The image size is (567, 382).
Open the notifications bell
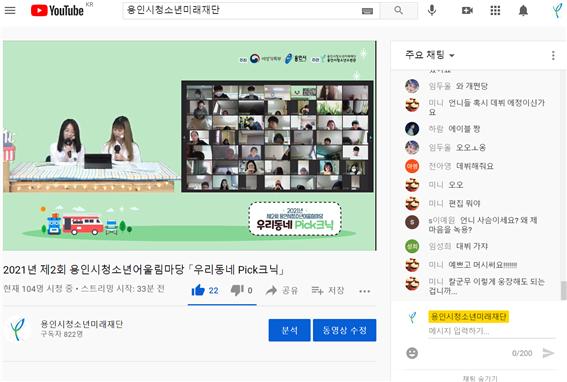[523, 10]
